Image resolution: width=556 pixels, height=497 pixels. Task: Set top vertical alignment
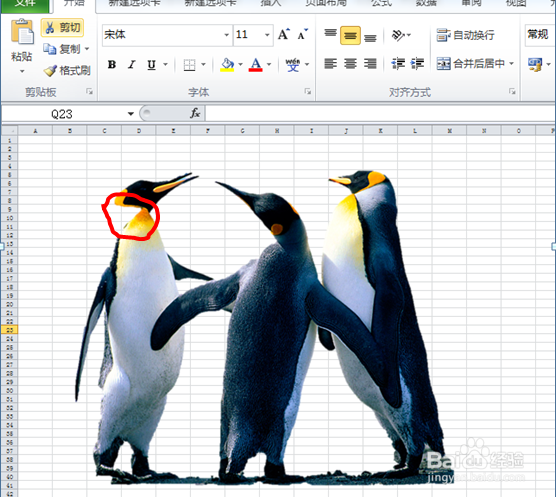click(x=330, y=34)
